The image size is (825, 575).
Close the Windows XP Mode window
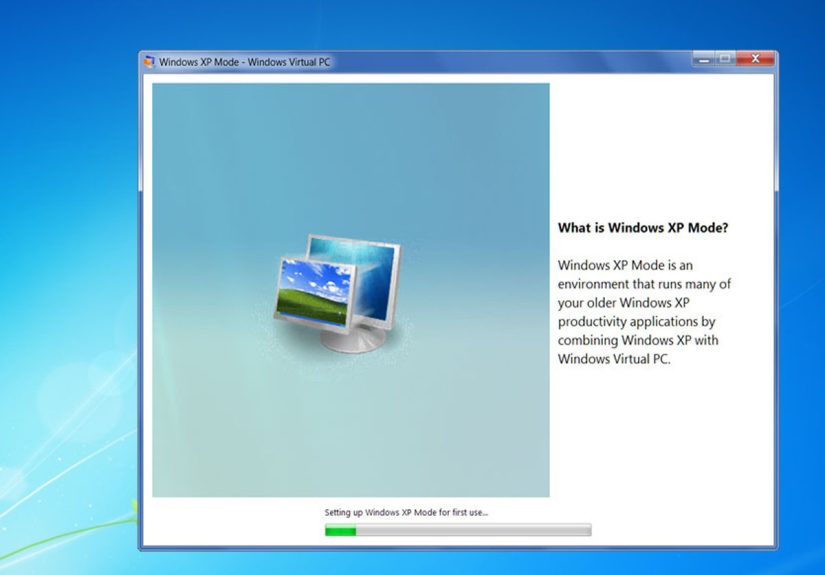pyautogui.click(x=755, y=59)
